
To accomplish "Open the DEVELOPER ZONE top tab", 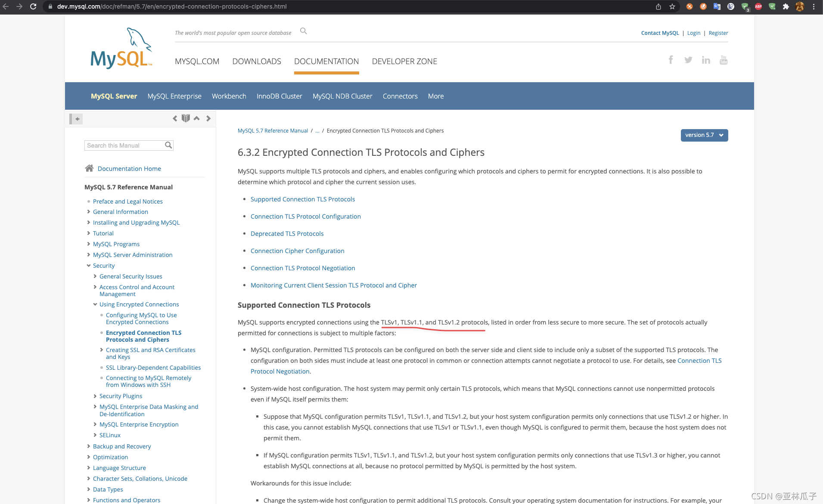I will click(404, 62).
